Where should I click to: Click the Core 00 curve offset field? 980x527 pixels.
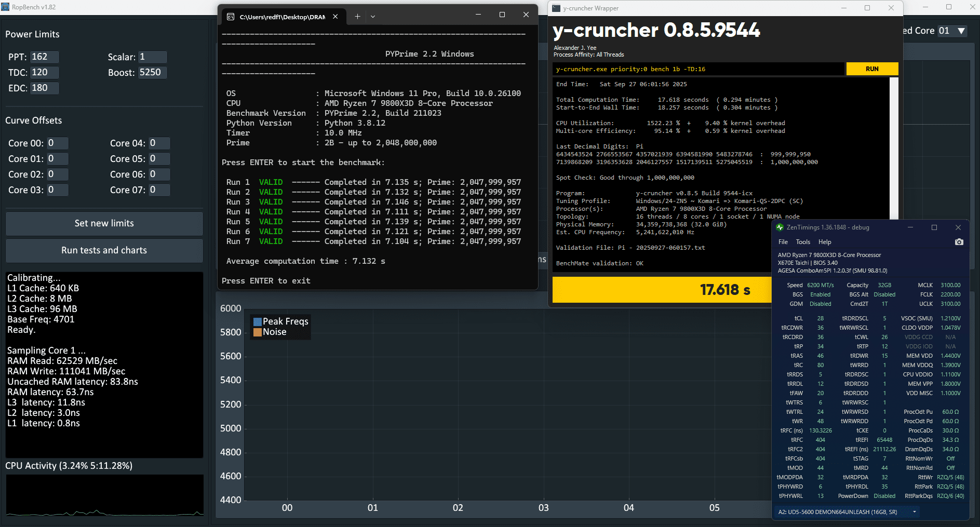coord(57,143)
